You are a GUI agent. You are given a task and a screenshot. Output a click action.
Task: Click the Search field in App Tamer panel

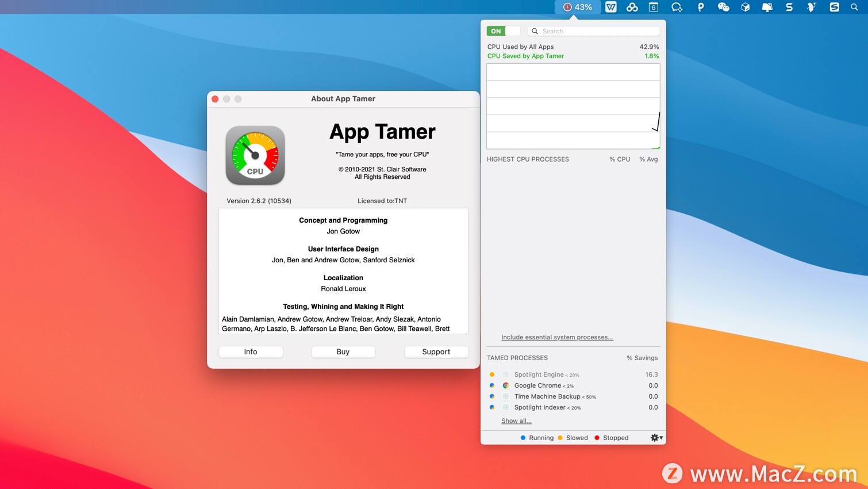coord(594,31)
